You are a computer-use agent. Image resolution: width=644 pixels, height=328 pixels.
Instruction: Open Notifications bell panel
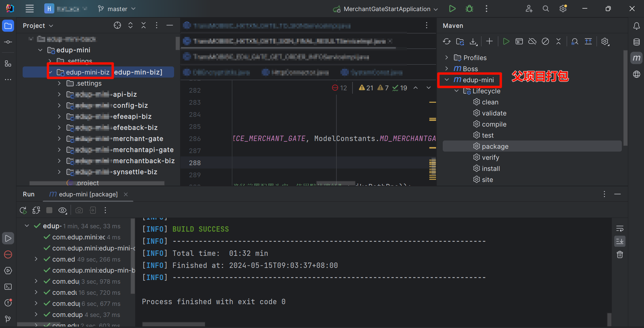[x=636, y=26]
